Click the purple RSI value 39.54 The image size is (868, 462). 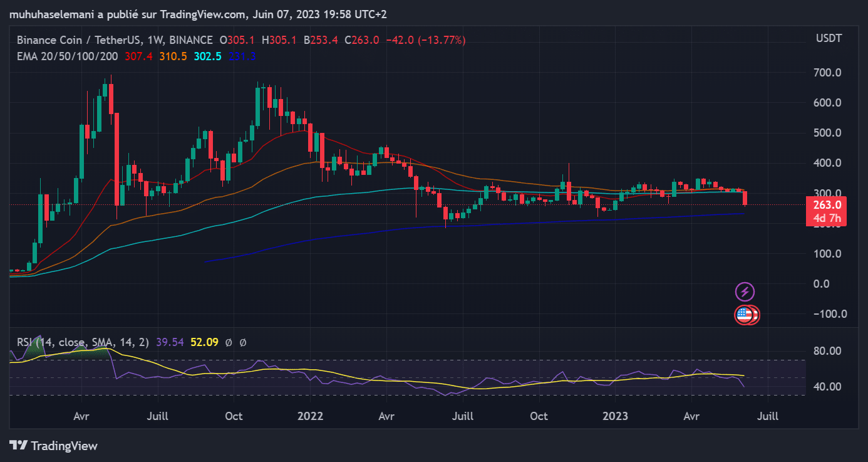point(170,342)
